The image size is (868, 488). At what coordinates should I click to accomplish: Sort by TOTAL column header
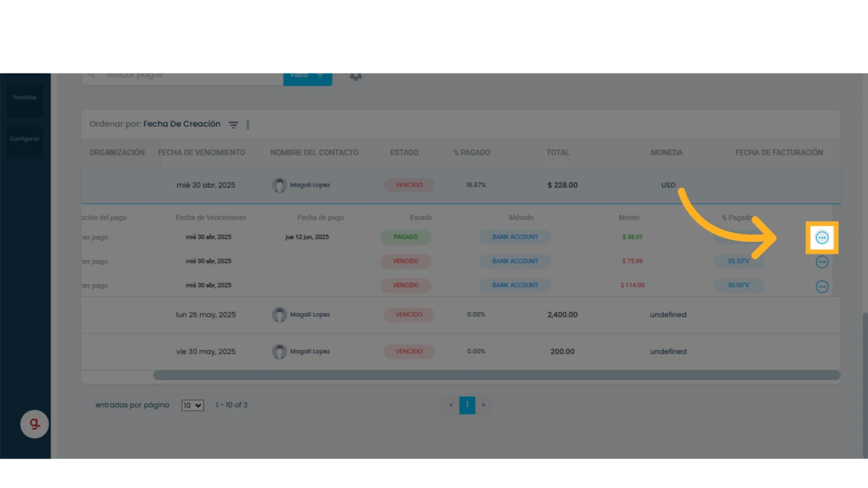558,152
